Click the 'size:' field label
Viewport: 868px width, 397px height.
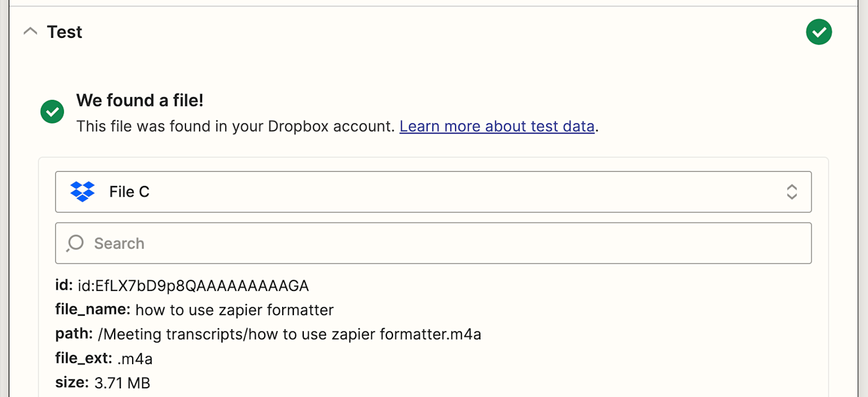[72, 383]
